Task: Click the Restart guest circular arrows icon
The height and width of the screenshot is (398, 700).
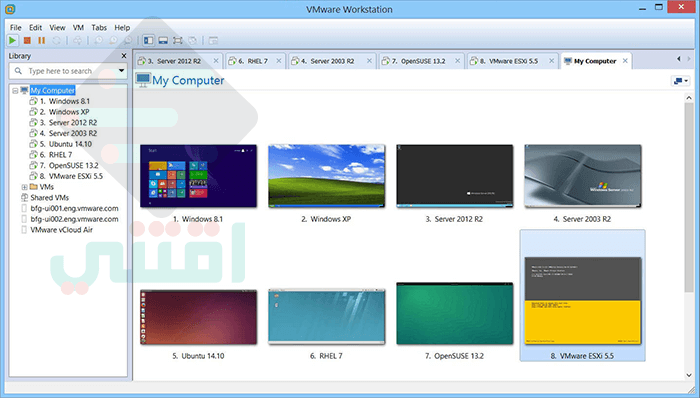Action: point(56,41)
